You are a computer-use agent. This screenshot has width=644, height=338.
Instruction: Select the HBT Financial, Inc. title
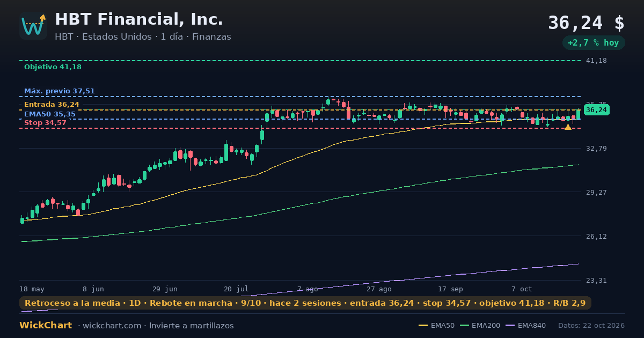[139, 19]
